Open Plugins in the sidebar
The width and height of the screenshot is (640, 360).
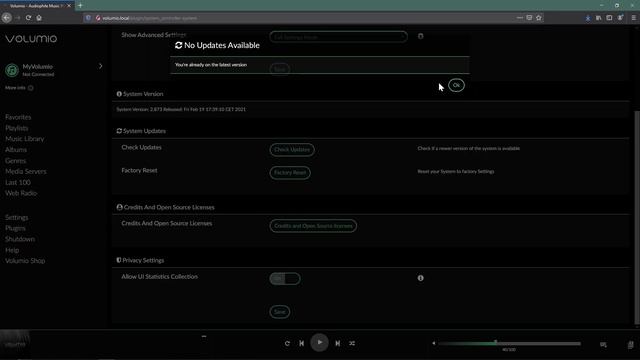[16, 228]
